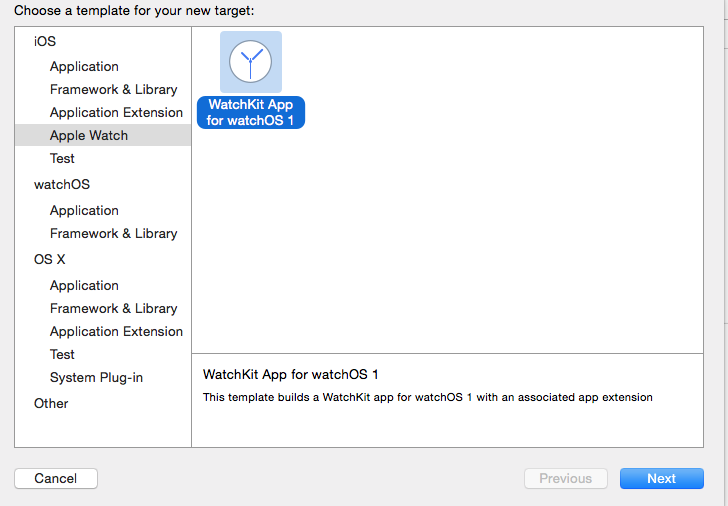Click Next to continue

tap(661, 478)
